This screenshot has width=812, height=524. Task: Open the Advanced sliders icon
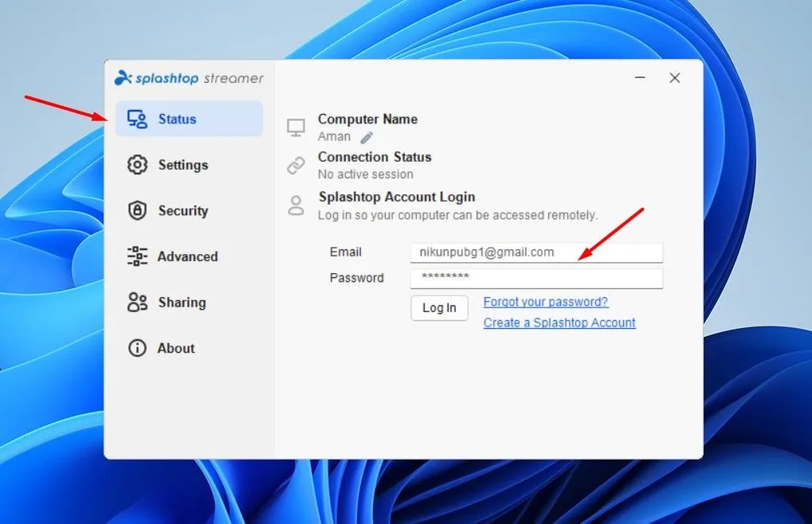137,256
